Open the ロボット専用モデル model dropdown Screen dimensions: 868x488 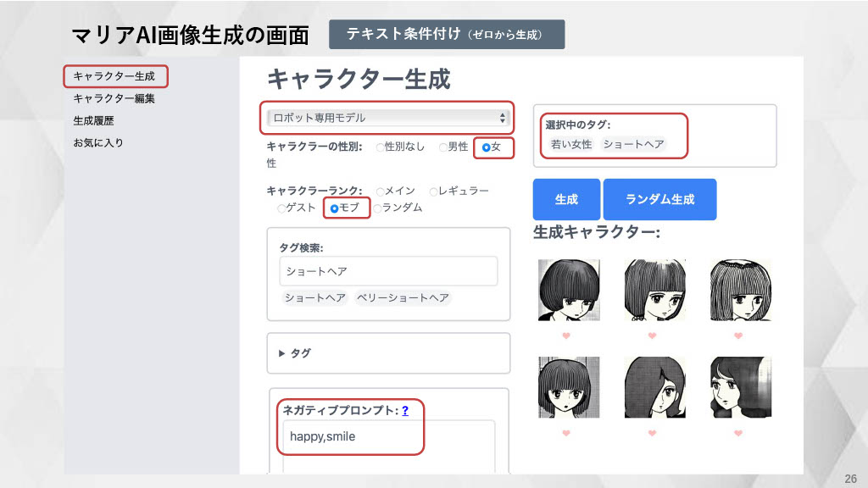pyautogui.click(x=388, y=118)
